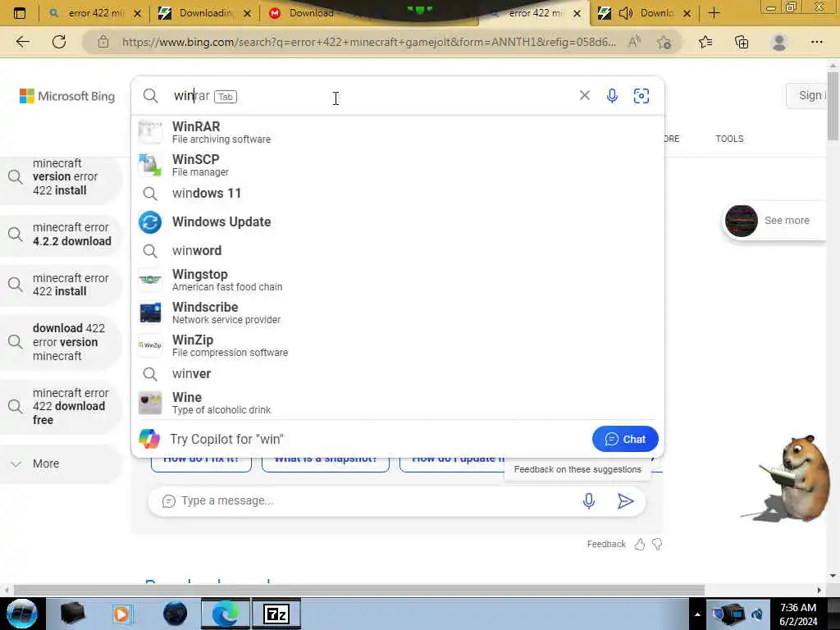Select the WinRAR suggestion
The image size is (840, 630).
tap(398, 132)
